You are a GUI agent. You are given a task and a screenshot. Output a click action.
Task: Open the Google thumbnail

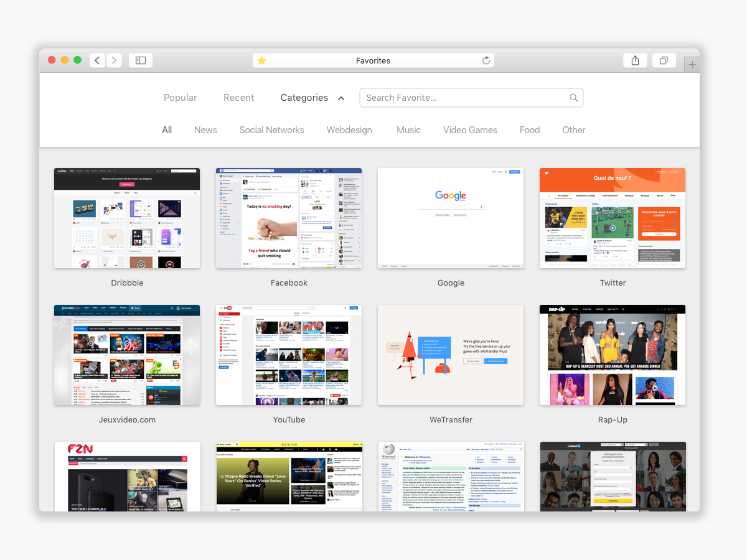click(451, 218)
